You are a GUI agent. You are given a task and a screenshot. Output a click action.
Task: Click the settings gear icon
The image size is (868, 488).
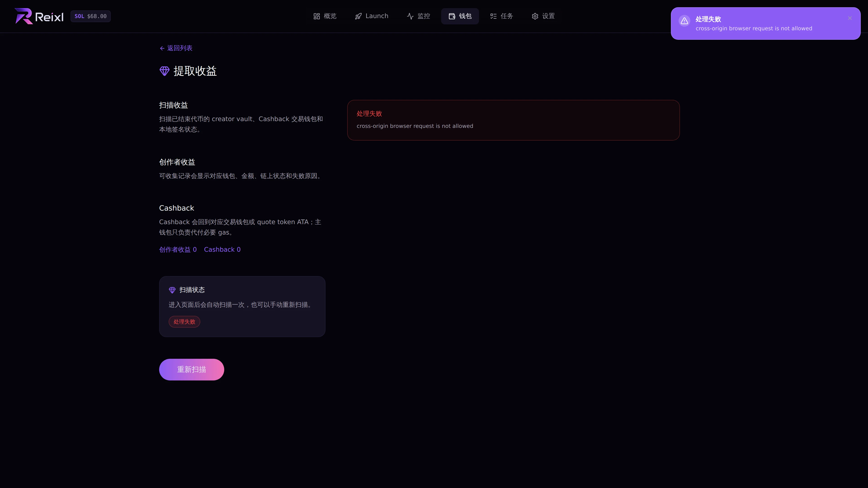pos(535,16)
